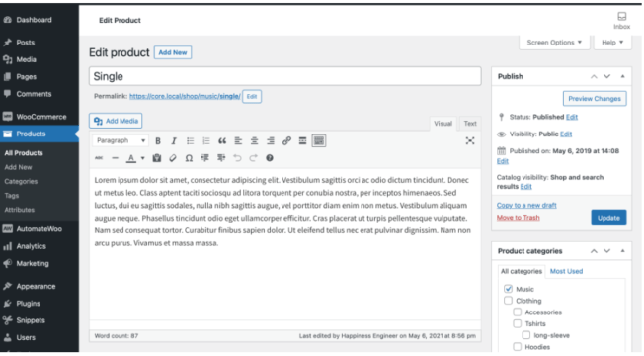Edit the Status Published setting

[572, 117]
